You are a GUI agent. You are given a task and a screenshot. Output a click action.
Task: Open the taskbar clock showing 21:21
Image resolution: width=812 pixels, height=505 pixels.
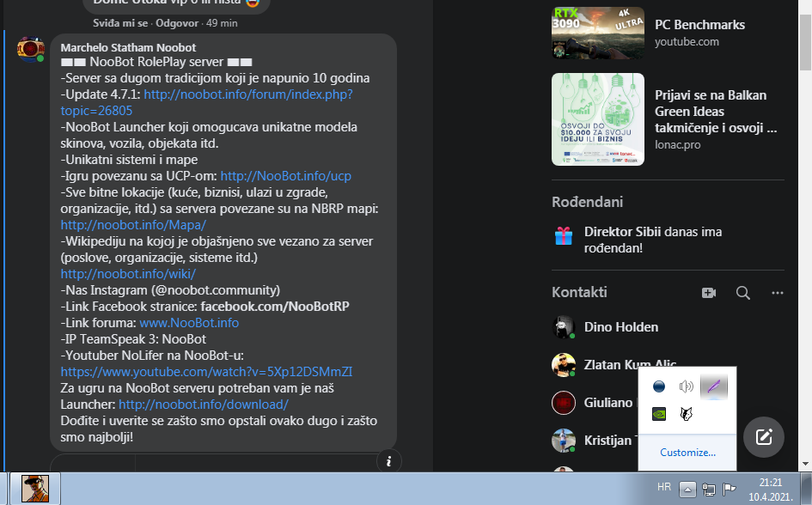[771, 490]
